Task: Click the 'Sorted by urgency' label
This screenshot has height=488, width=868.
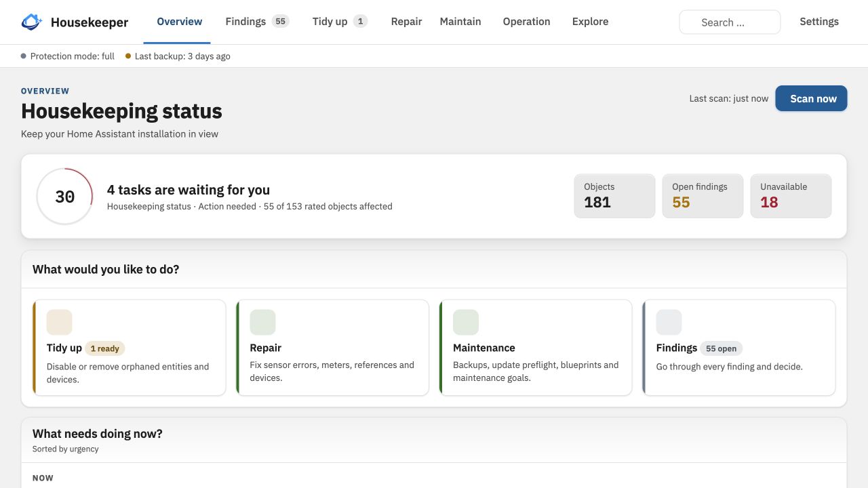Action: 66,449
